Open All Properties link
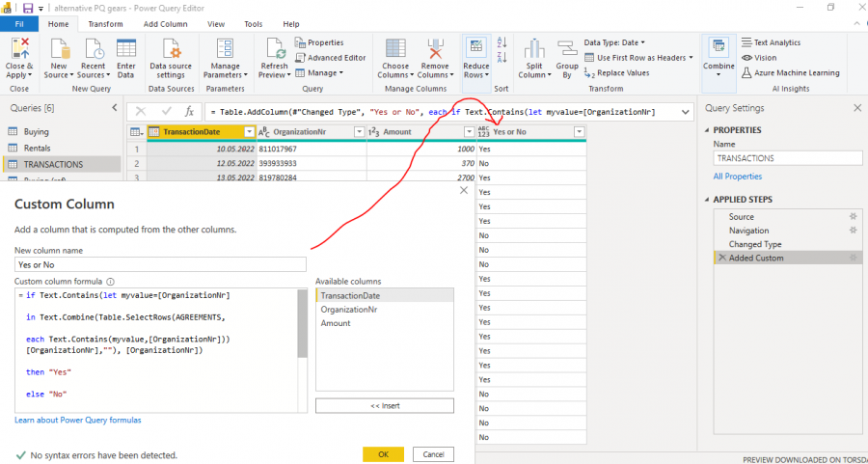Screen dimensions: 868x464 [x=738, y=177]
